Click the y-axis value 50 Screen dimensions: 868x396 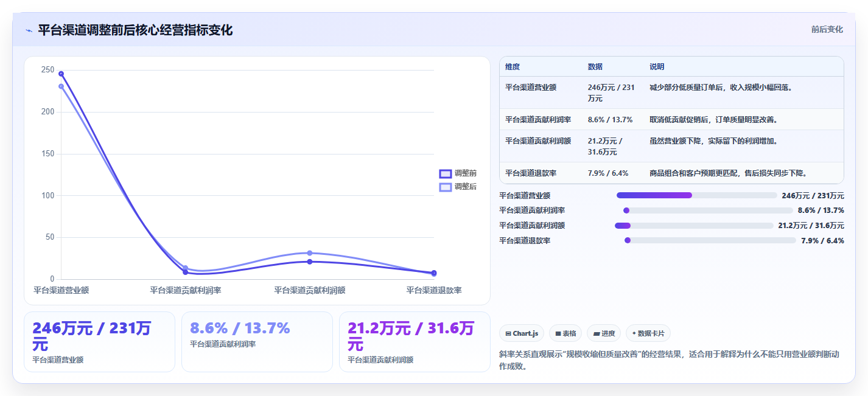click(50, 237)
